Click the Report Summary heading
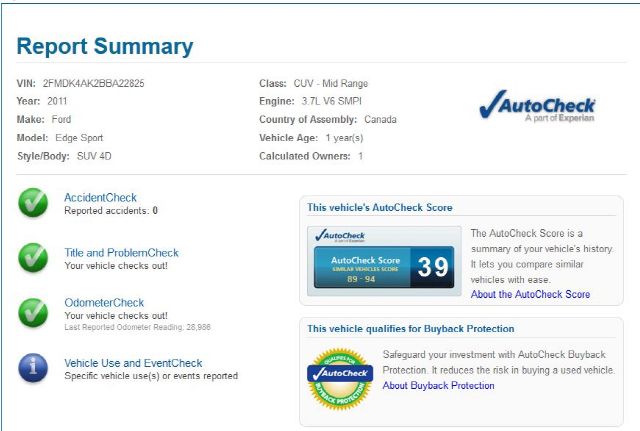This screenshot has width=640, height=431. pos(105,47)
